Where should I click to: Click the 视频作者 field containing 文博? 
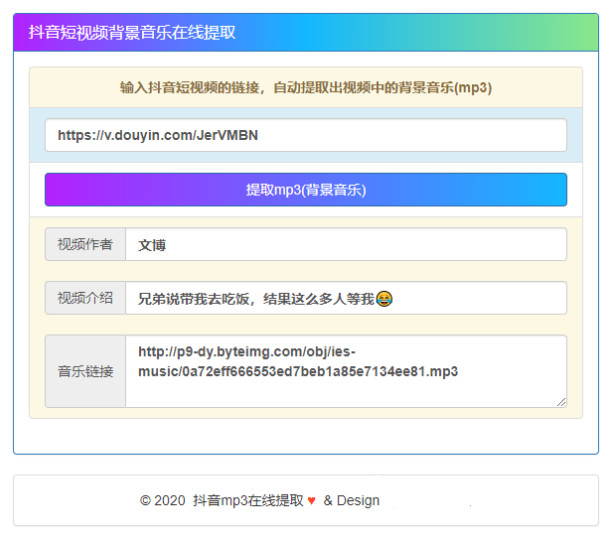click(x=345, y=244)
